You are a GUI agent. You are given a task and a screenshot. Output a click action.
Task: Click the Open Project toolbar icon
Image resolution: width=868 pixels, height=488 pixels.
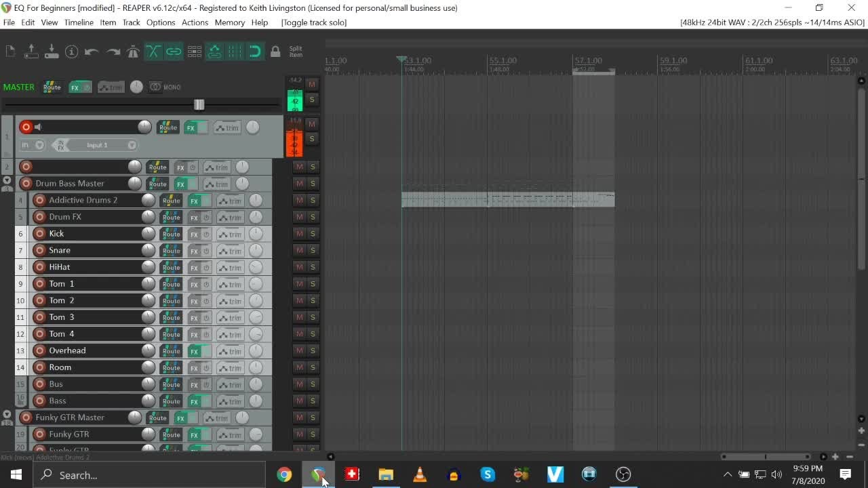click(x=31, y=52)
